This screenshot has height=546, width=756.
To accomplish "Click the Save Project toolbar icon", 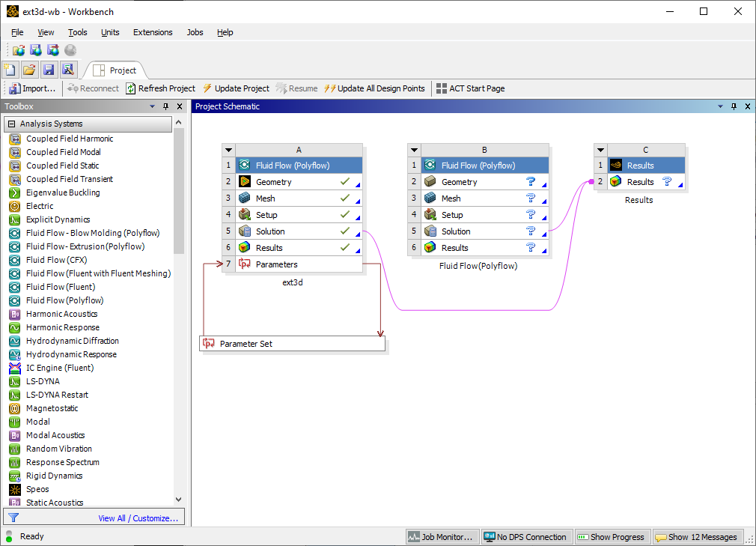I will (49, 69).
